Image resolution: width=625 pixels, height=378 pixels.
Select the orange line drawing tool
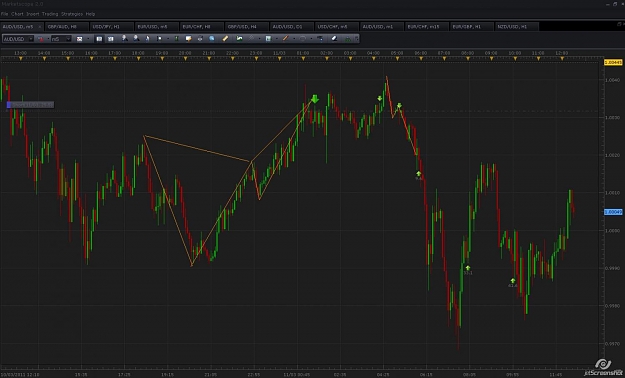click(285, 39)
